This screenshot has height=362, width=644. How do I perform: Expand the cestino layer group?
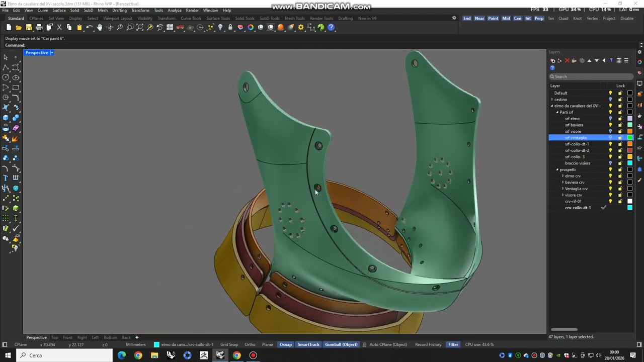[x=552, y=100]
